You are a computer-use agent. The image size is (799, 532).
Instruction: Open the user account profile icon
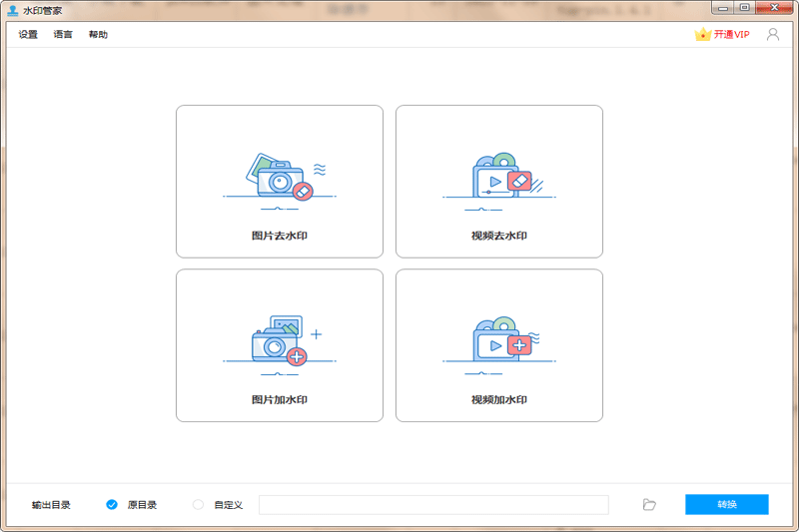pyautogui.click(x=772, y=34)
